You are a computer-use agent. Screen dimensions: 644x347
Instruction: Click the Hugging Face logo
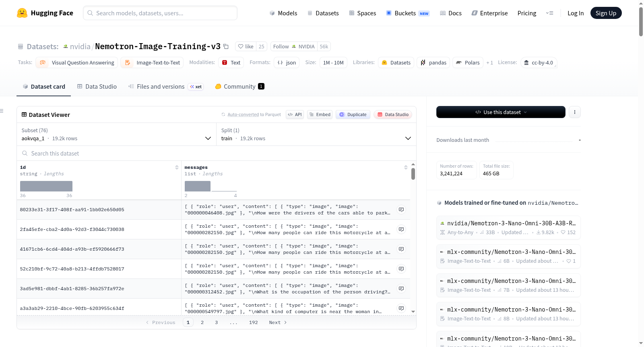(45, 13)
